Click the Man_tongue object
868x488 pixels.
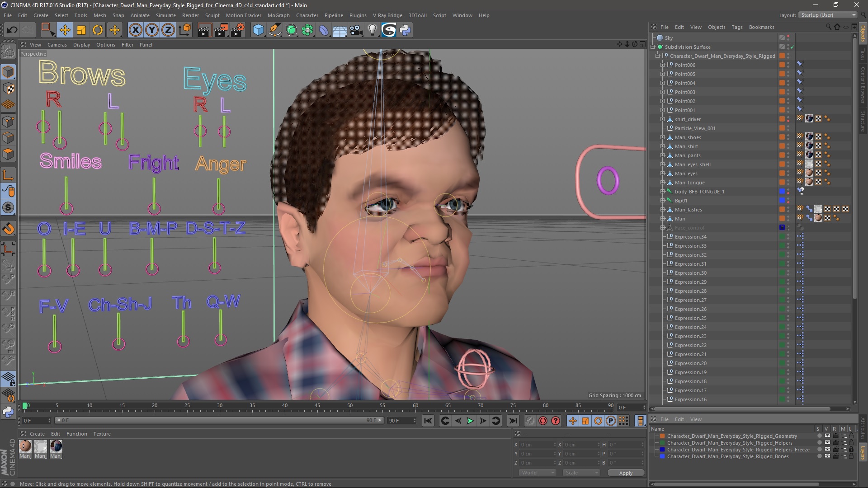[689, 183]
